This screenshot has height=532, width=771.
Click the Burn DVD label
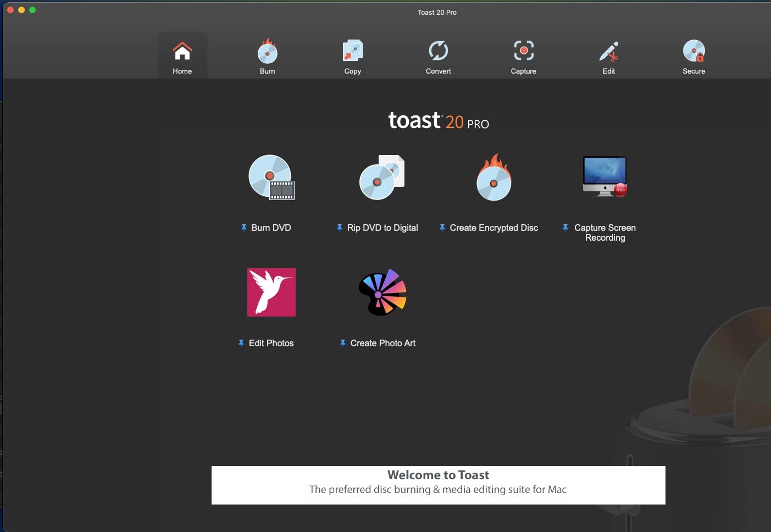click(271, 228)
